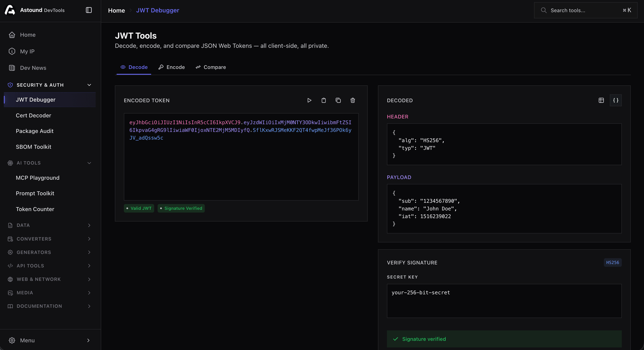The image size is (644, 350).
Task: Collapse the sidebar panel icon
Action: pyautogui.click(x=89, y=10)
